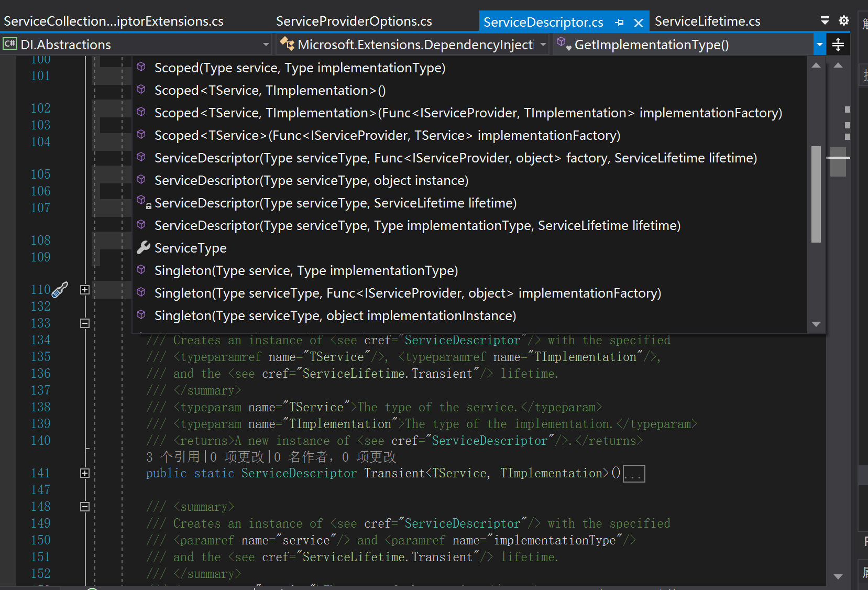Click the Transient method name on line 141

[394, 474]
